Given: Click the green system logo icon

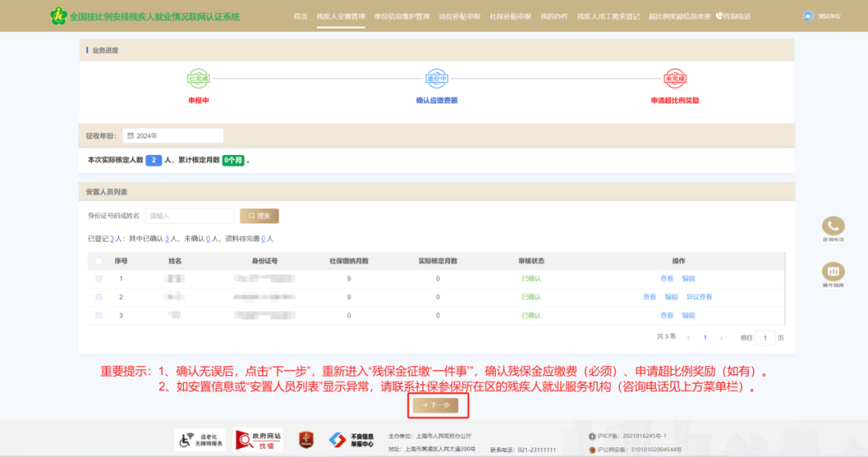Looking at the screenshot, I should coord(58,15).
